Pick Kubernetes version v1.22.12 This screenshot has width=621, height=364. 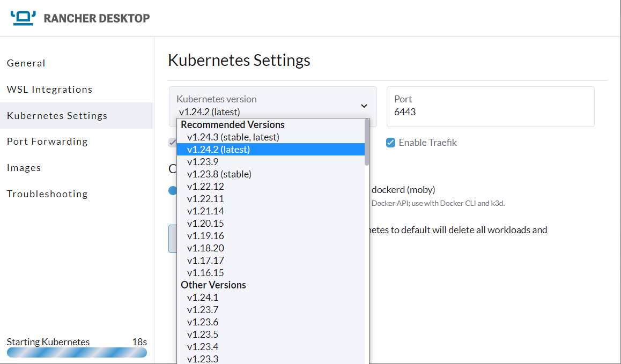(270, 186)
